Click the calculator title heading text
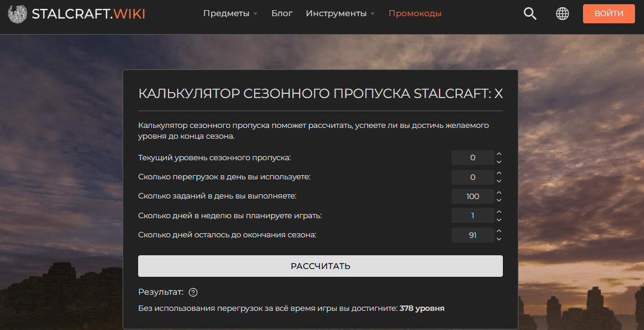The image size is (644, 330). click(321, 94)
